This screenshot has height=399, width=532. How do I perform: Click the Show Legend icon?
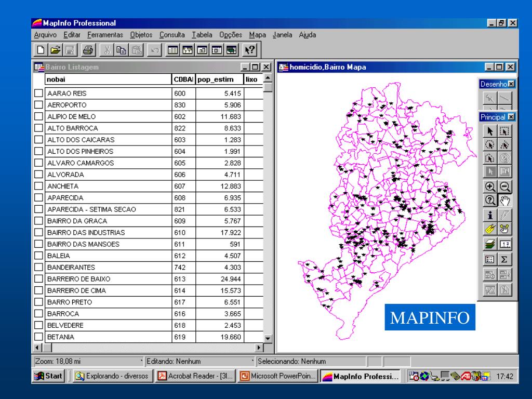[x=489, y=260]
